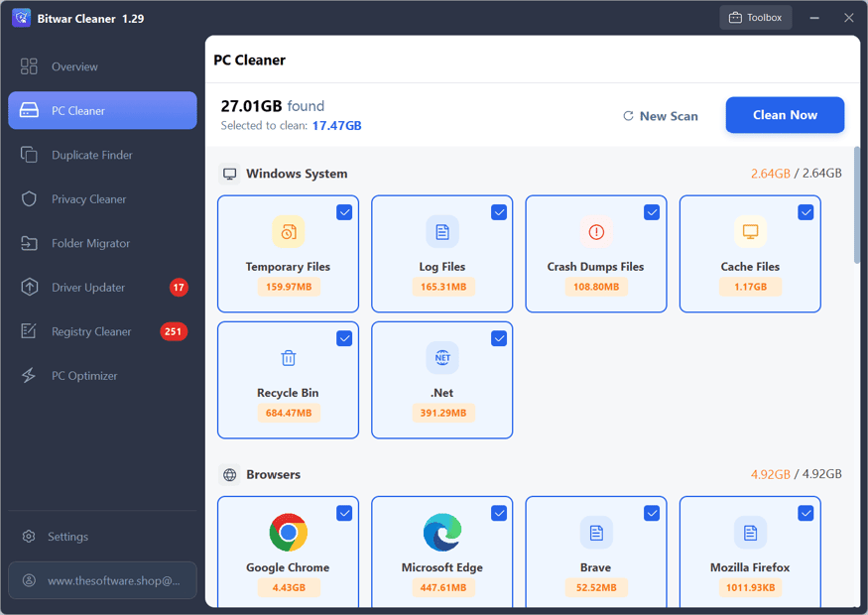The height and width of the screenshot is (615, 868).
Task: Click the Temporary Files orange icon
Action: (289, 231)
